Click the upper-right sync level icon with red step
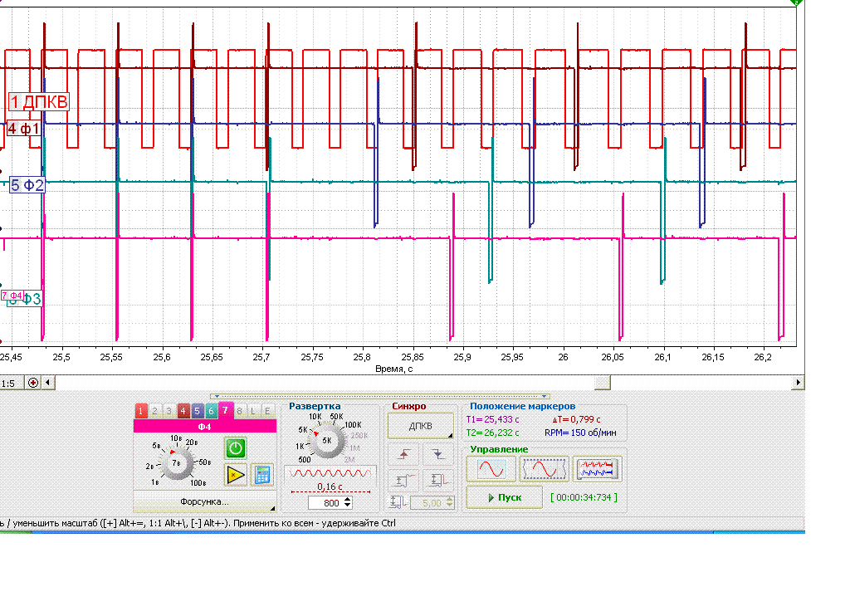Image resolution: width=850 pixels, height=616 pixels. (437, 480)
